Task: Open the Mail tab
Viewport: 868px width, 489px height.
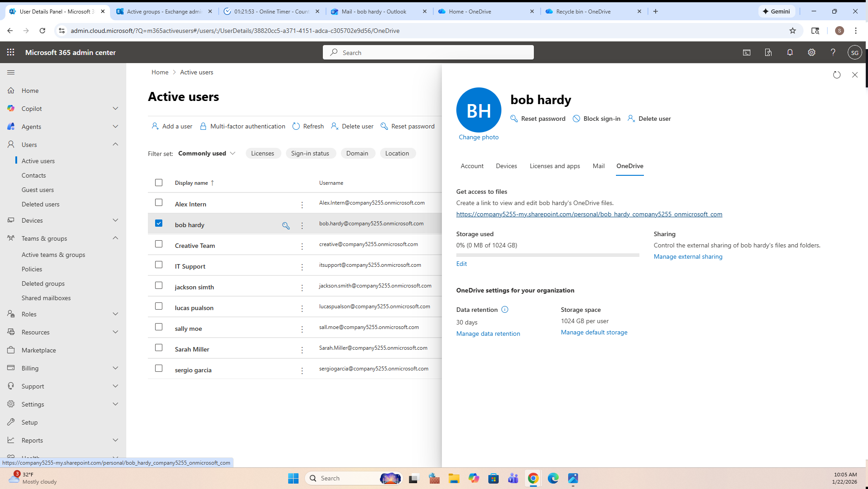Action: 598,166
